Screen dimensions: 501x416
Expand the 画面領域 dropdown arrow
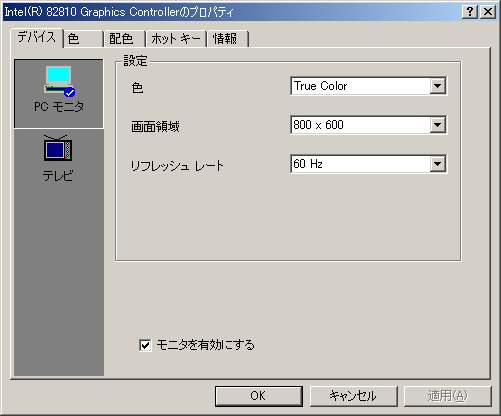click(437, 125)
